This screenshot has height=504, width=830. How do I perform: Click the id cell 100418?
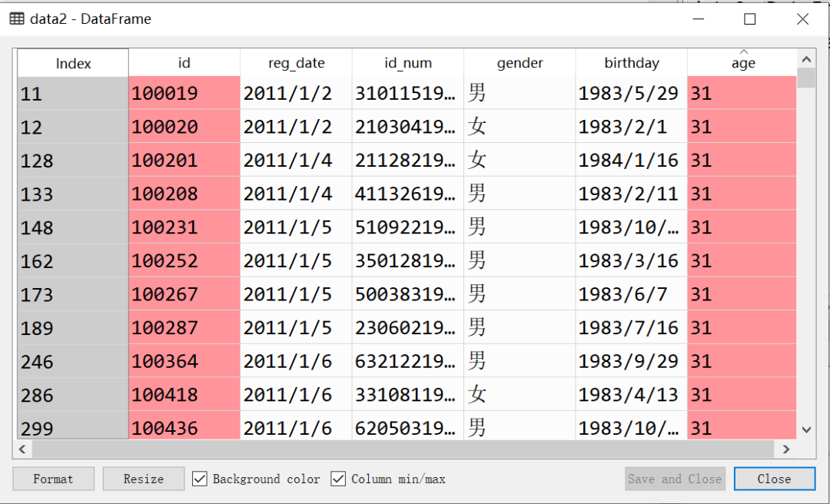tap(184, 394)
